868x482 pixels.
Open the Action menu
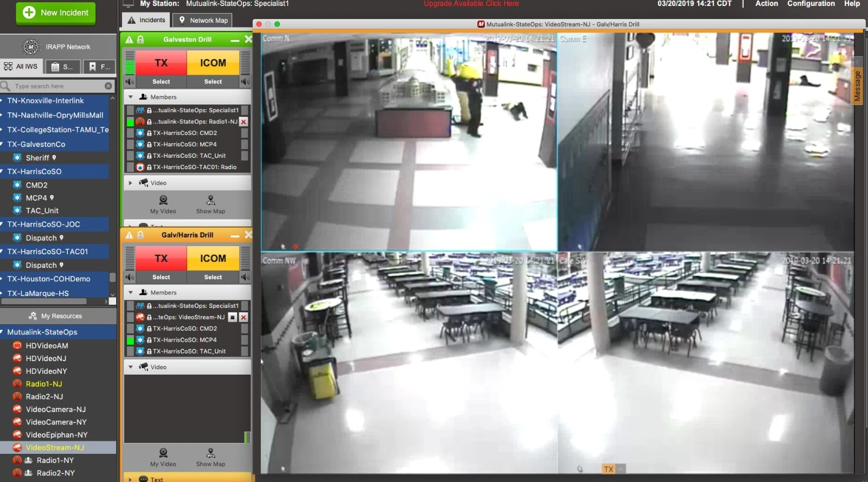766,4
